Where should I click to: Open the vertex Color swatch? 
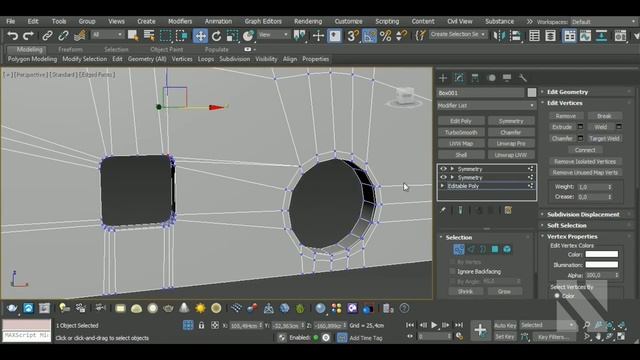(601, 254)
